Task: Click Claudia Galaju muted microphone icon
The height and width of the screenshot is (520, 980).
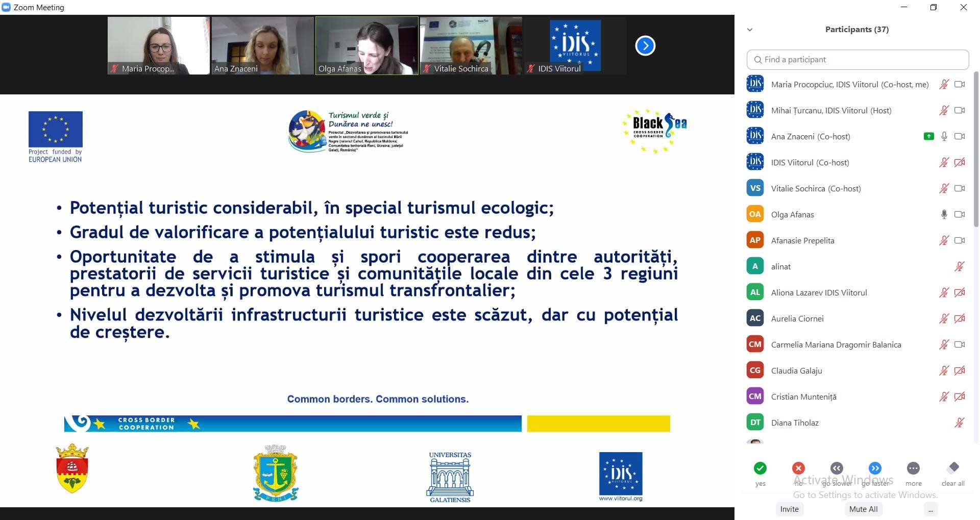Action: (944, 371)
